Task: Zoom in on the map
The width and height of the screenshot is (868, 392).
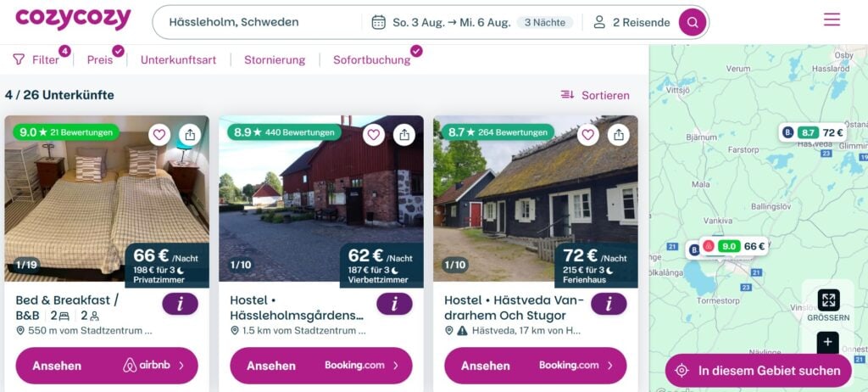Action: (x=828, y=343)
